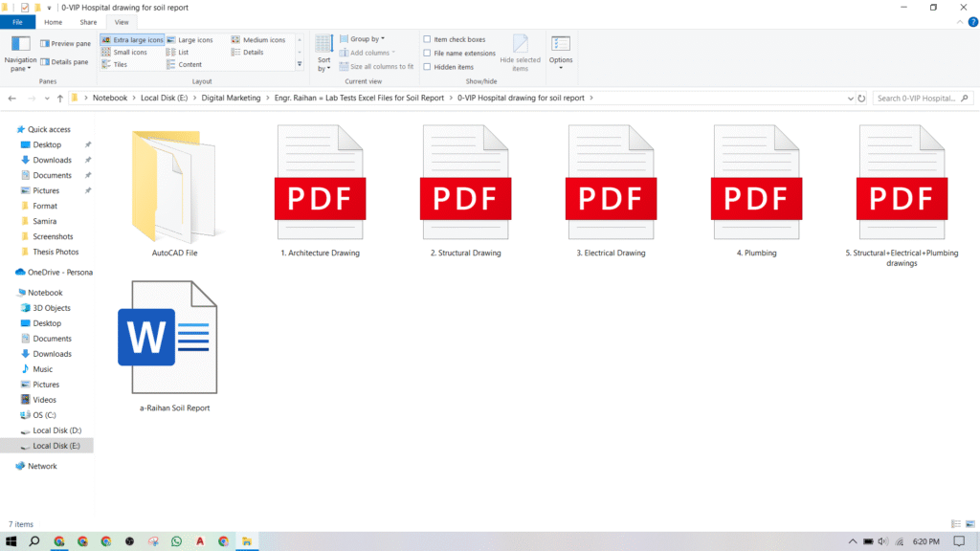Check the Hidden items checkbox

427,67
